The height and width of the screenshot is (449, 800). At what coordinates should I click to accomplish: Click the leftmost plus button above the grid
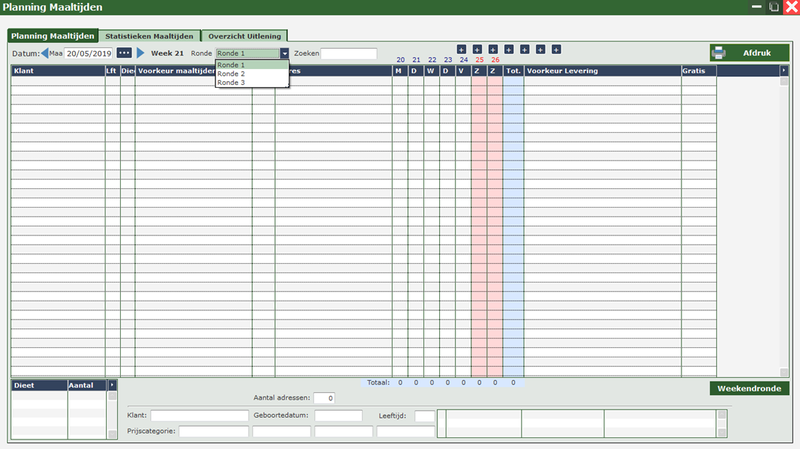461,49
